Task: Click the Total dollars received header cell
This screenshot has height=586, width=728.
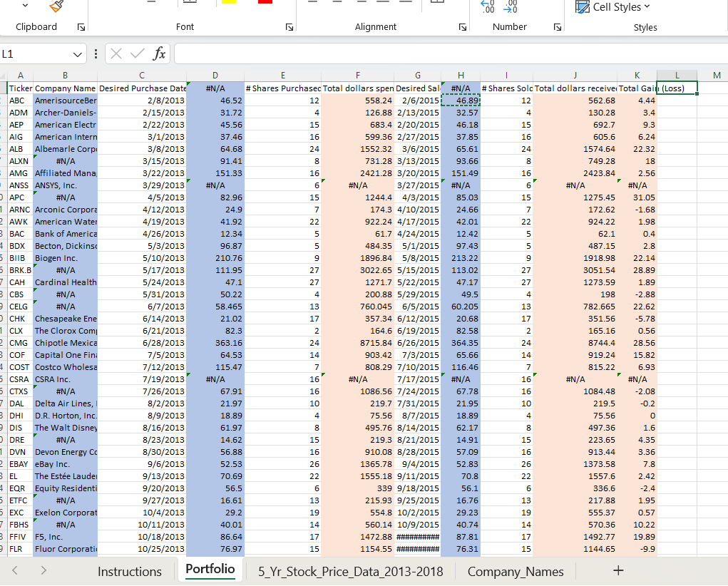Action: click(575, 88)
